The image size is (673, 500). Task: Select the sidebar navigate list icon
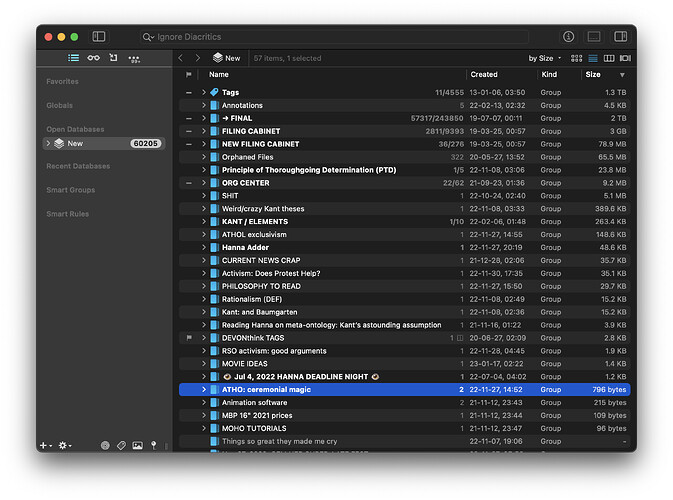coord(73,58)
